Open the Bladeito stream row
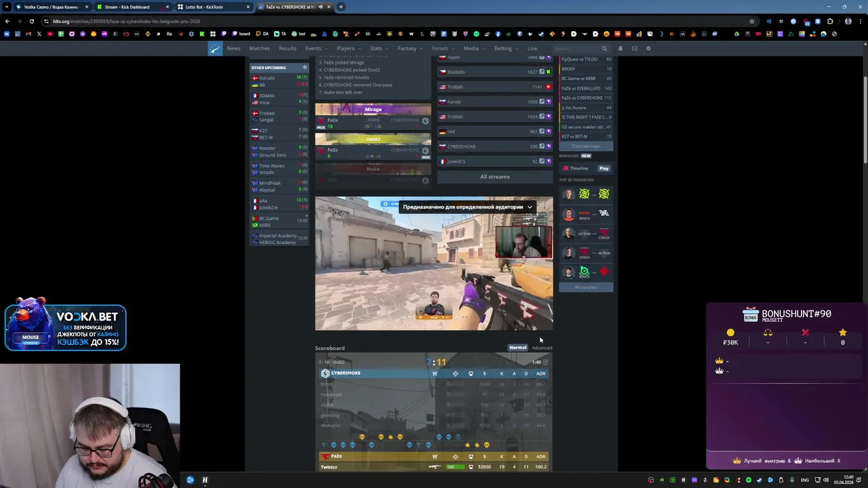Viewport: 868px width, 488px height. tap(494, 72)
